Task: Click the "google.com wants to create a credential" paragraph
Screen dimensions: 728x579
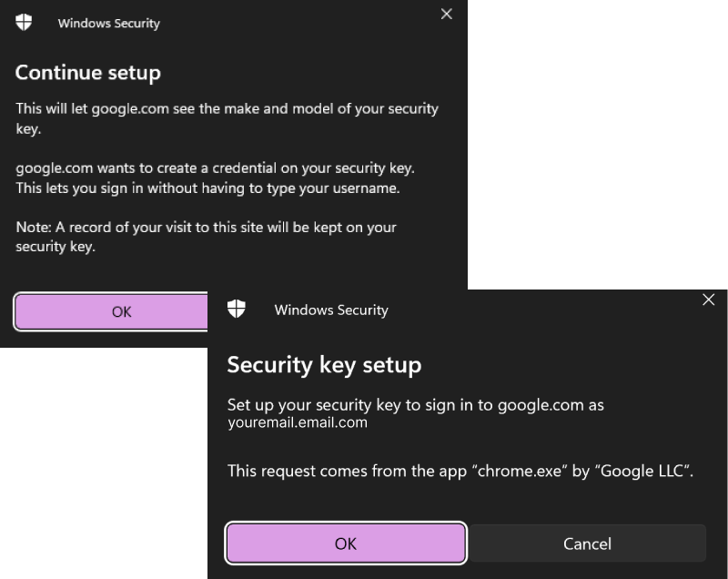Action: point(215,168)
